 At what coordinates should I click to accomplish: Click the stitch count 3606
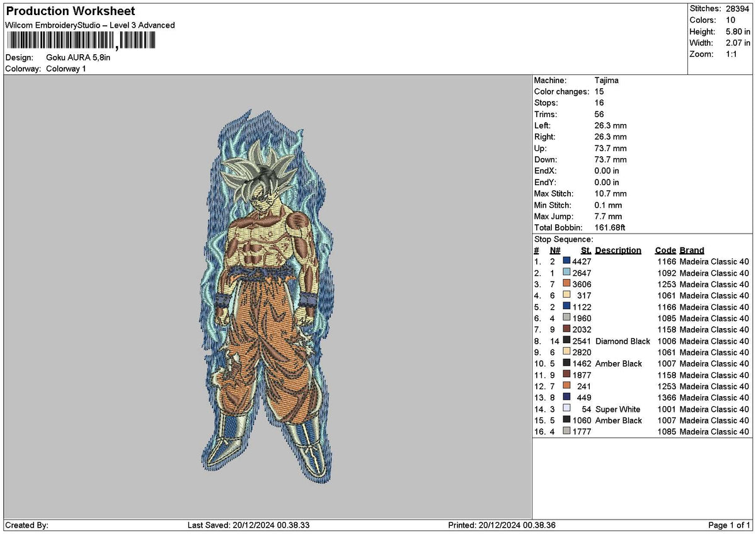(582, 284)
